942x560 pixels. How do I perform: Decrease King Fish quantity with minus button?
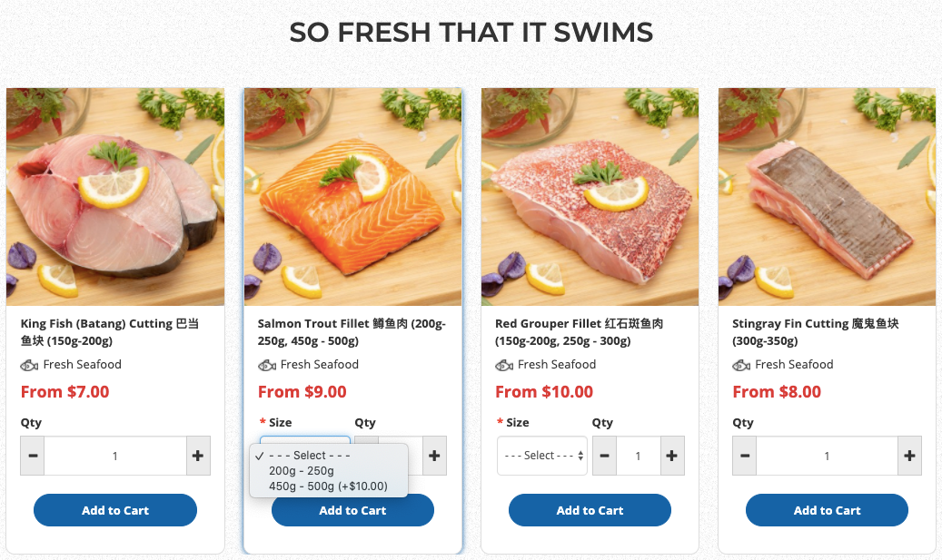tap(33, 456)
